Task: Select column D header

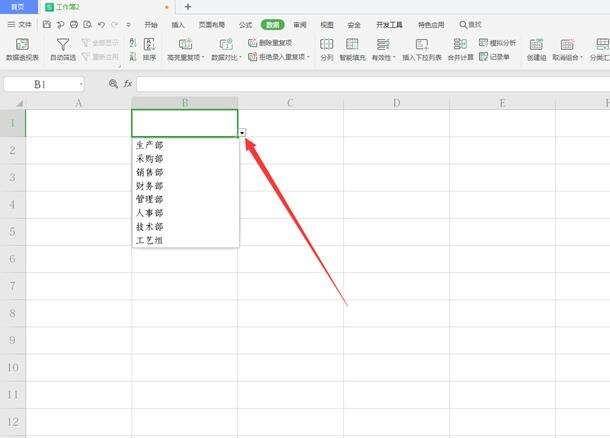Action: click(x=396, y=103)
